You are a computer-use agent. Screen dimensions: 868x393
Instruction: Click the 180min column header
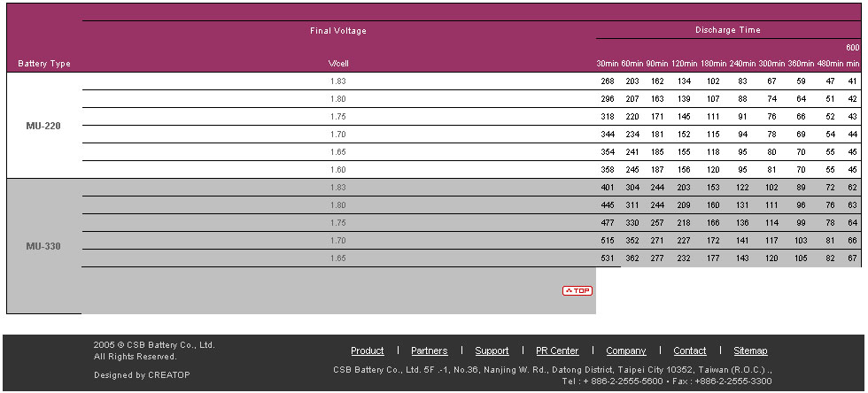click(x=714, y=64)
